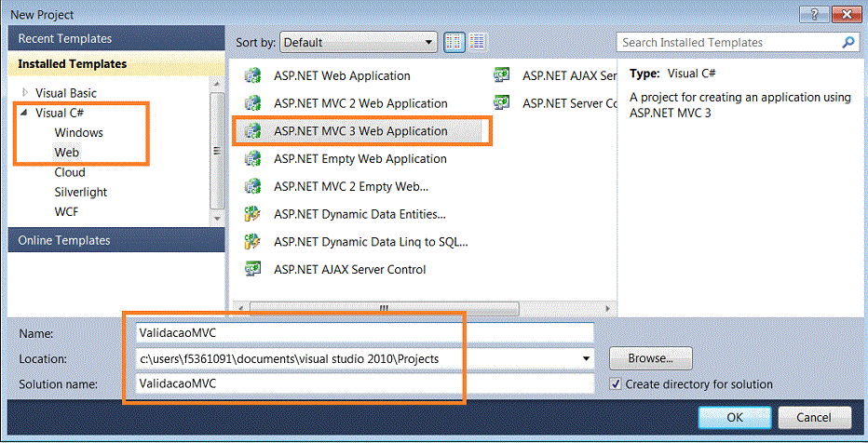868x443 pixels.
Task: Click the tree scrollbar up arrow
Action: click(217, 84)
